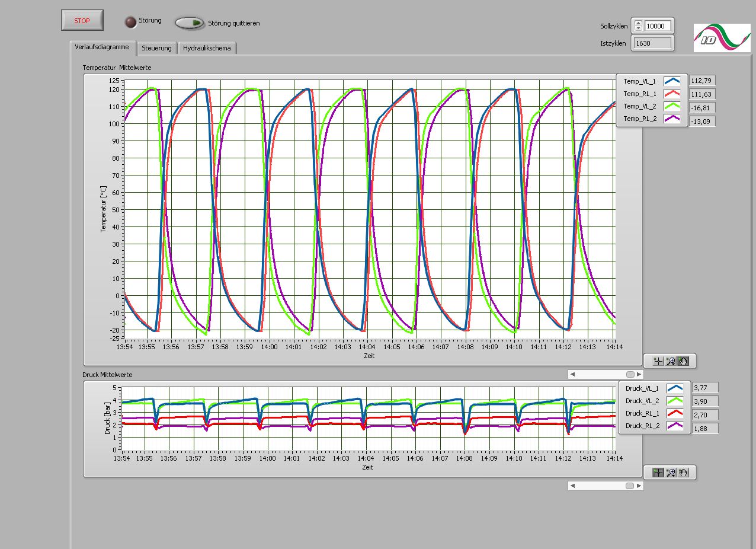Screen dimensions: 756x549
Task: Select the Druck_RL_1 value 2,70
Action: coord(705,415)
